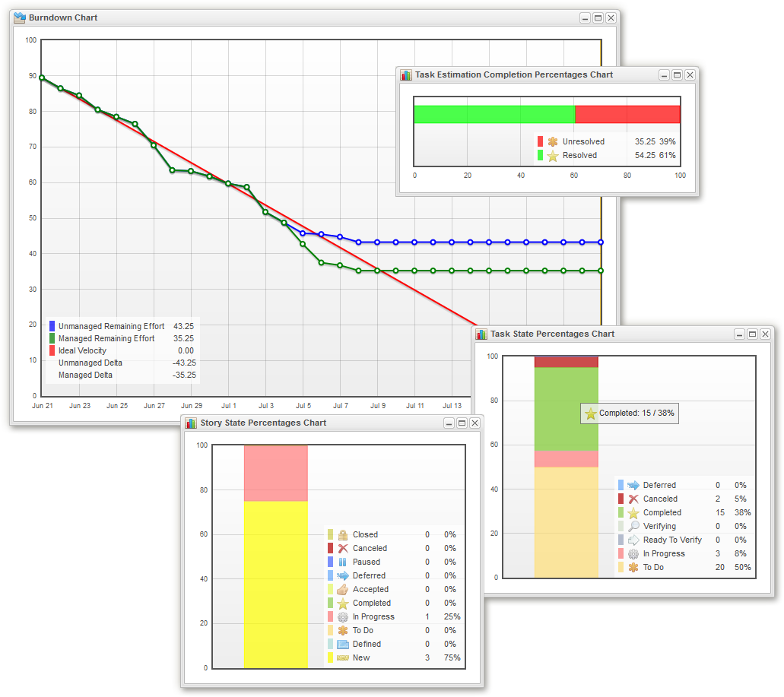Click the red Unresolved portion of estimation bar
The width and height of the screenshot is (784, 697).
tap(627, 114)
